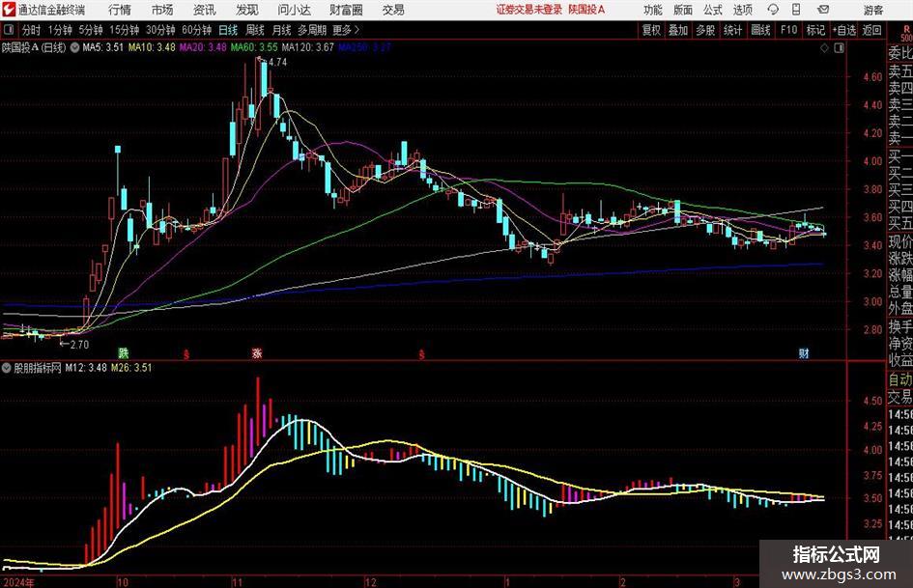Click the green 跌 marker below the chart
913x588 pixels.
124,352
